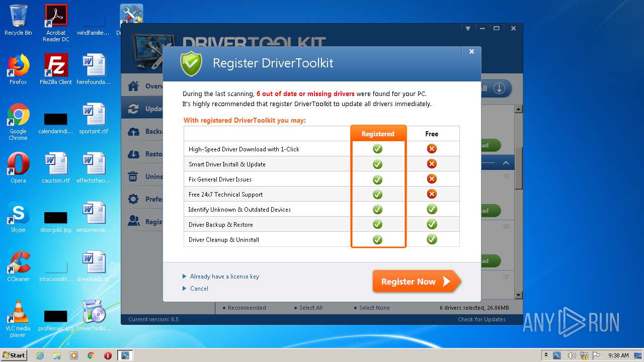Image resolution: width=644 pixels, height=362 pixels.
Task: Click Registered checkmark for Smart Driver Install
Action: [x=377, y=164]
